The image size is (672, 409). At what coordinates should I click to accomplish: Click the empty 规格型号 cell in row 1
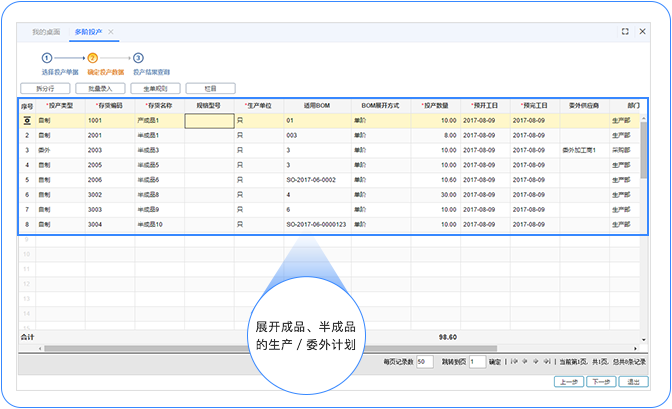click(x=209, y=120)
